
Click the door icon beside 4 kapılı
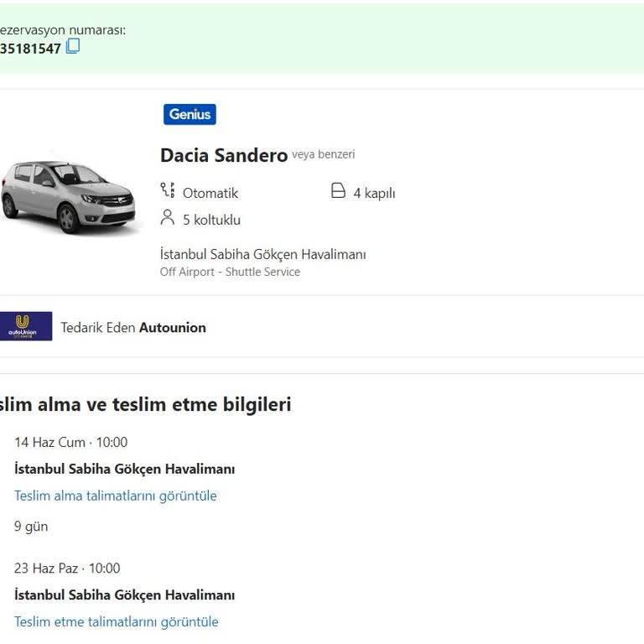pyautogui.click(x=338, y=190)
